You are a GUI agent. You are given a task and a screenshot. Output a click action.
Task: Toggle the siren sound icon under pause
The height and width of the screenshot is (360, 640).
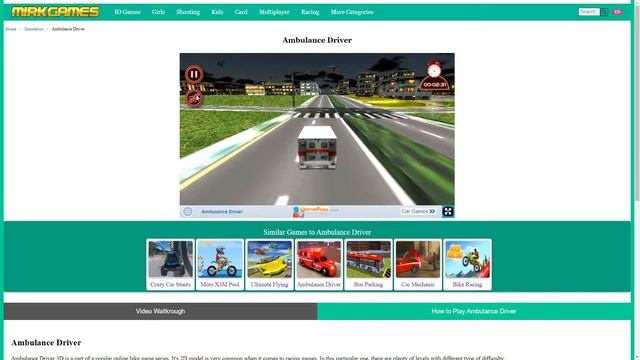[194, 98]
